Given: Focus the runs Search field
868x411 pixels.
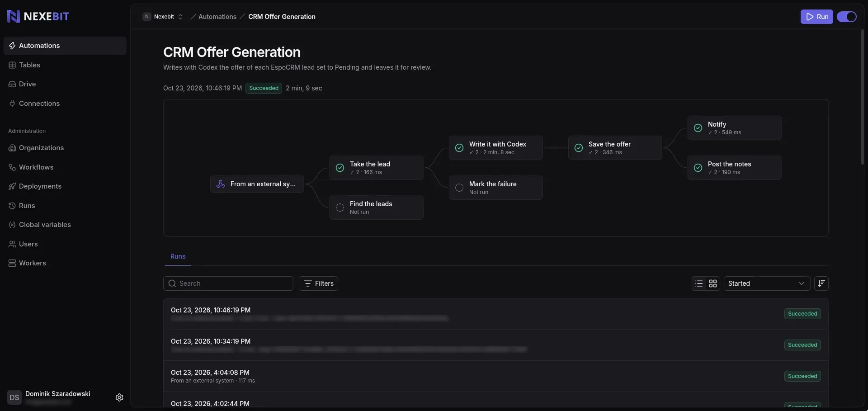Looking at the screenshot, I should click(228, 283).
